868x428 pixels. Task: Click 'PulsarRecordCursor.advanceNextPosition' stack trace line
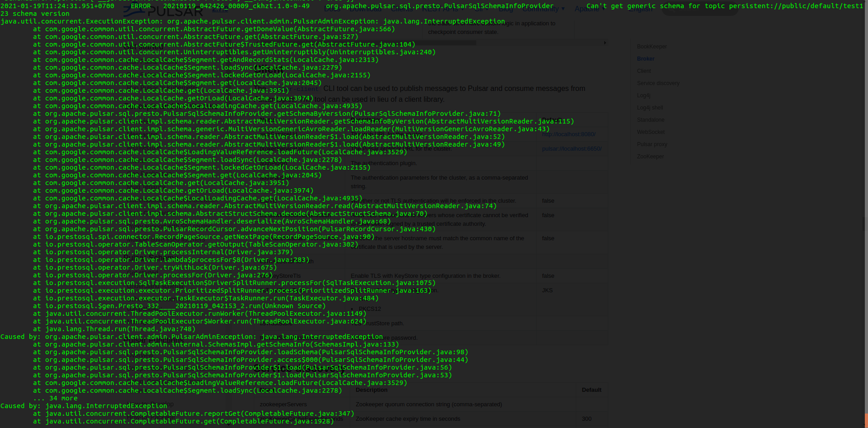(x=234, y=229)
